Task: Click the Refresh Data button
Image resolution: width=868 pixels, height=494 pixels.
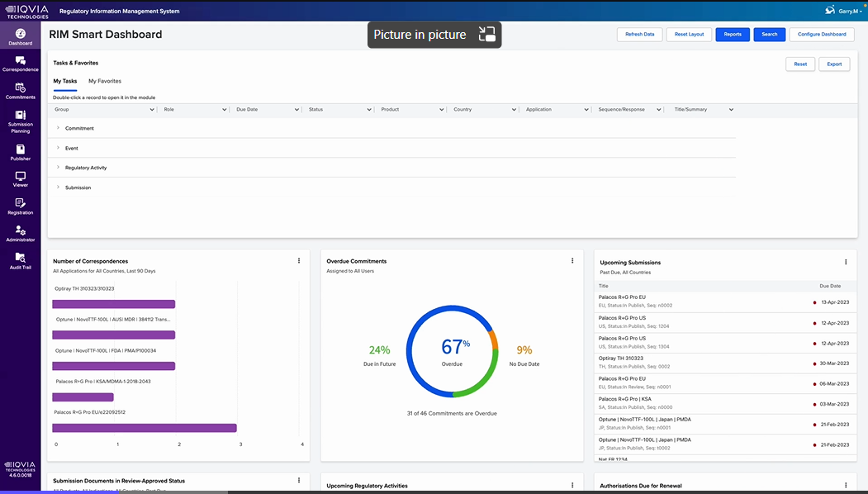Action: pos(639,35)
